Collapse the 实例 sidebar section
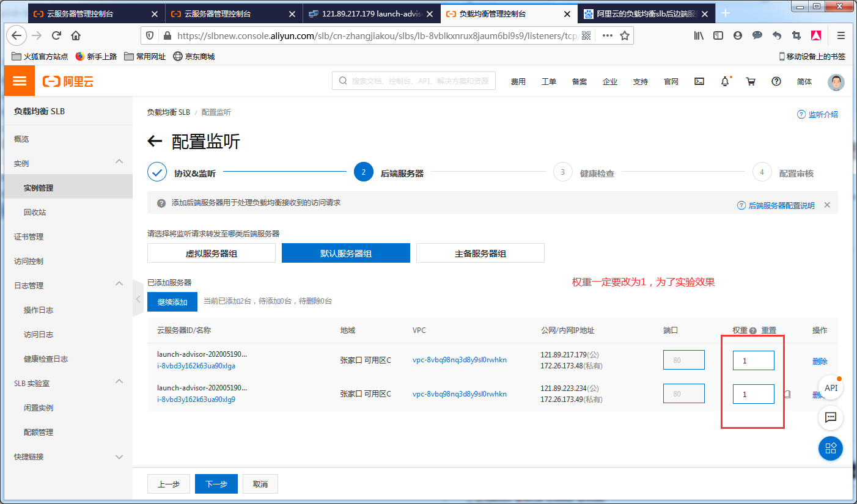The width and height of the screenshot is (857, 504). point(119,162)
